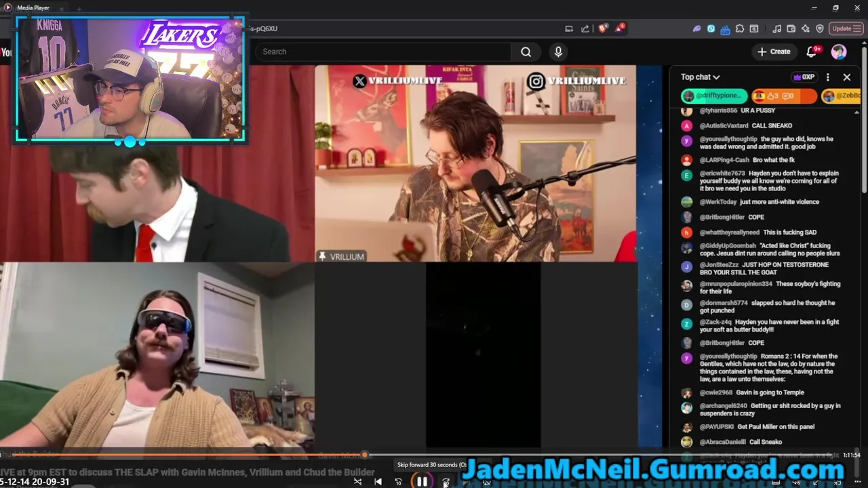The width and height of the screenshot is (868, 488).
Task: Open @cwie2968 chat username
Action: 716,392
